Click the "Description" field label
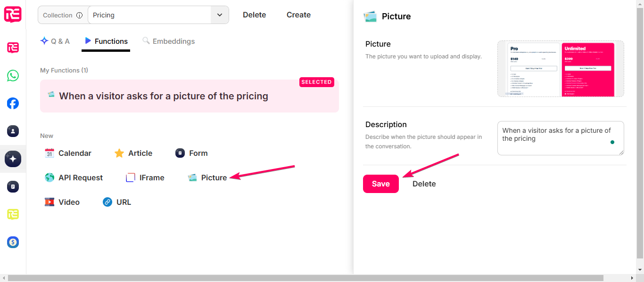The image size is (644, 282). click(x=386, y=125)
